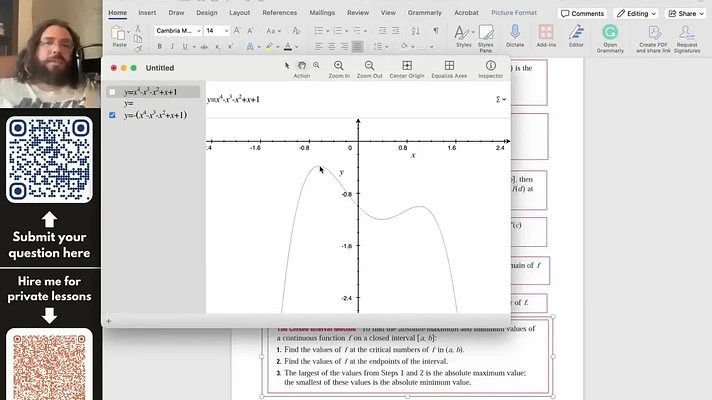Viewport: 712px width, 400px height.
Task: Click Center Origin in Grapher toolbar
Action: click(407, 69)
